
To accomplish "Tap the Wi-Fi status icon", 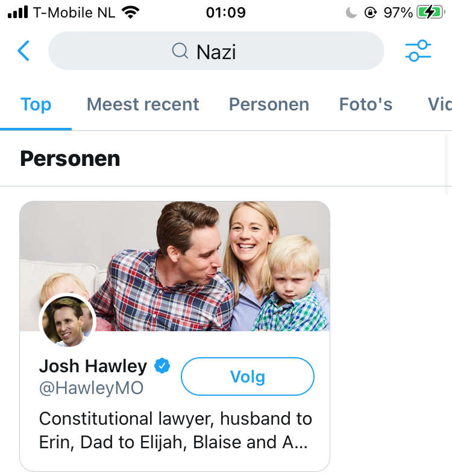I will (130, 13).
